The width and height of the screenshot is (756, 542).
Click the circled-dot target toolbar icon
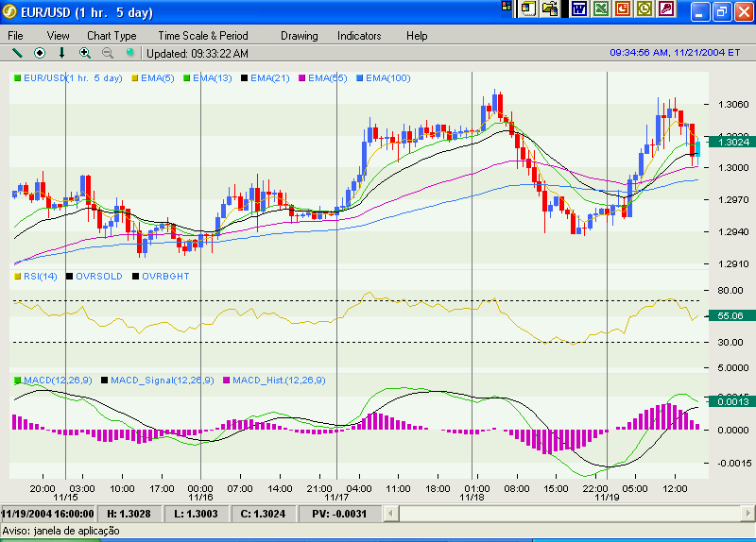(x=40, y=53)
